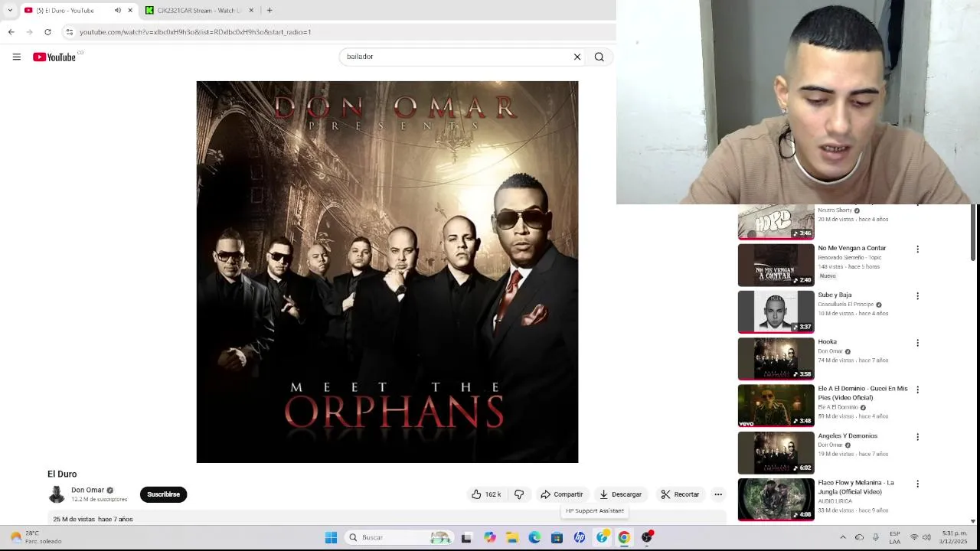This screenshot has height=551, width=980.
Task: Play the Hooka video by Don Omar
Action: [x=776, y=358]
